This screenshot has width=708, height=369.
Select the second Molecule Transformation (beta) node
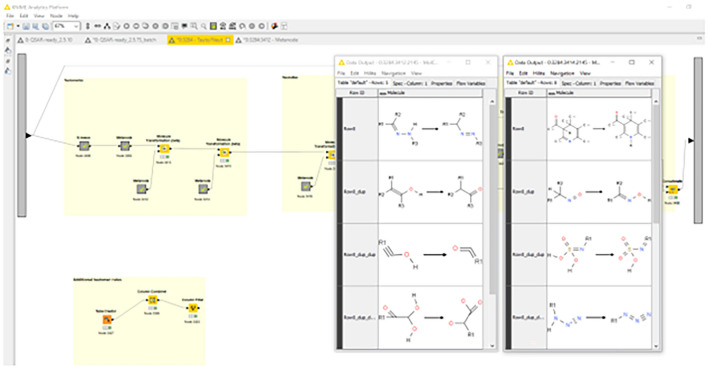(224, 153)
